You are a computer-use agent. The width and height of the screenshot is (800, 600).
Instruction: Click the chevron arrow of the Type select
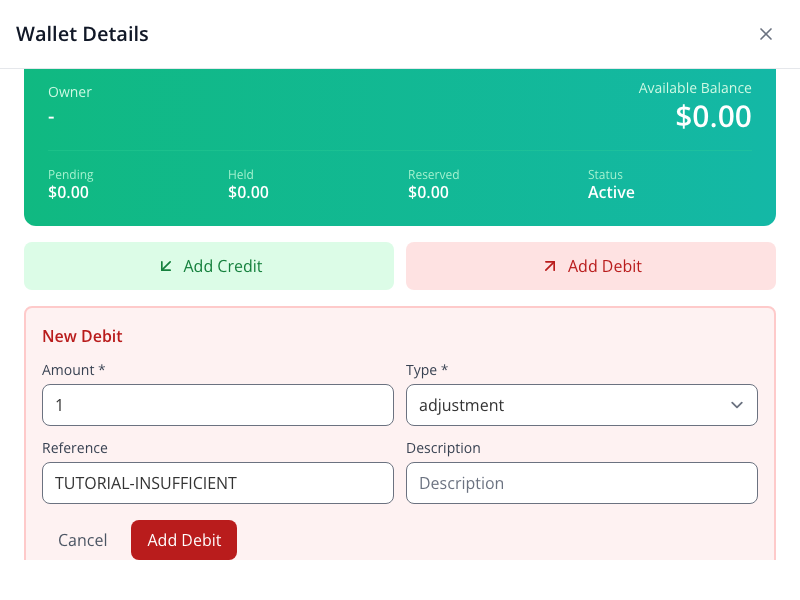click(737, 405)
